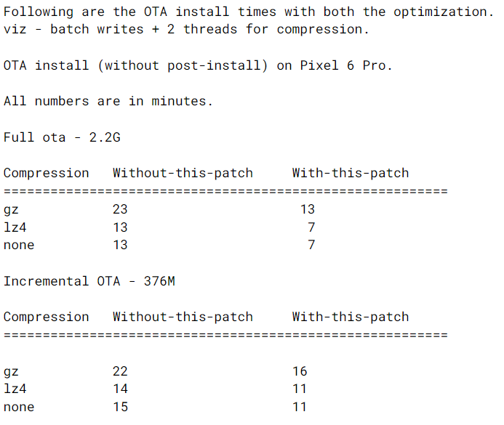Click 'Without-this-patch' header in the Full ota table
Viewport: 504px width, 425px height.
[x=183, y=173]
